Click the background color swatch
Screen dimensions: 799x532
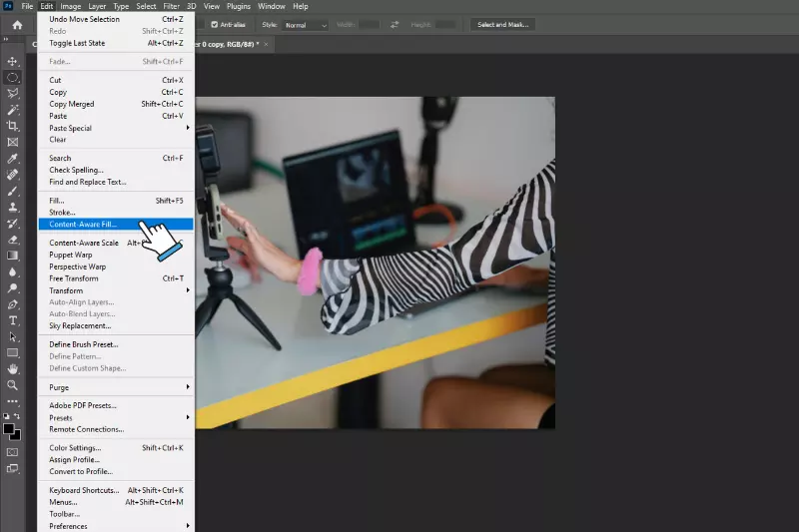(17, 436)
